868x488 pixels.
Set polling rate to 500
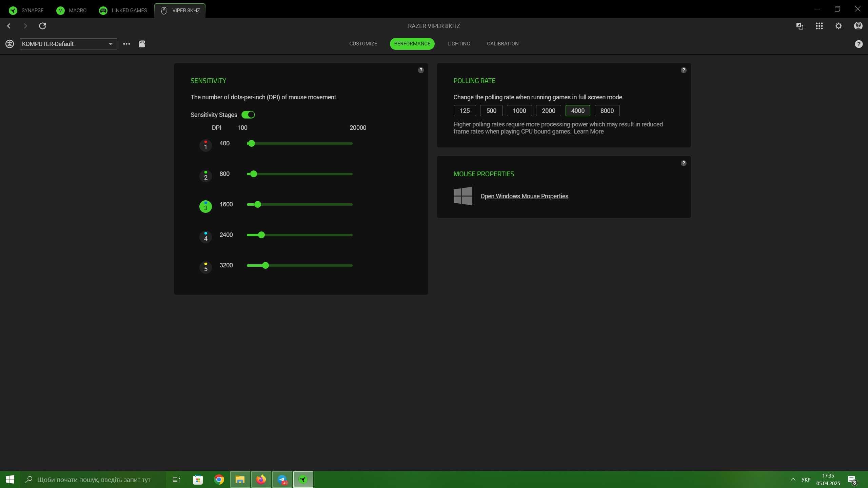(x=491, y=111)
